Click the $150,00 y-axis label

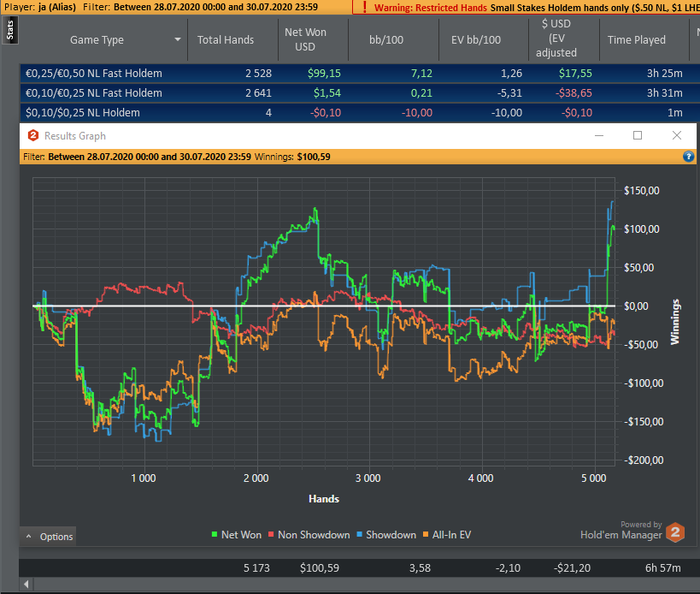coord(641,191)
